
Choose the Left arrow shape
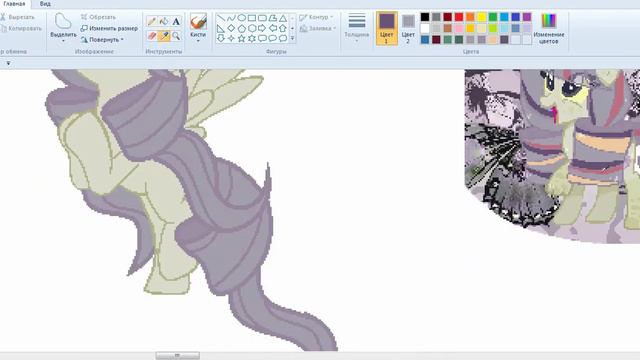pyautogui.click(x=272, y=28)
